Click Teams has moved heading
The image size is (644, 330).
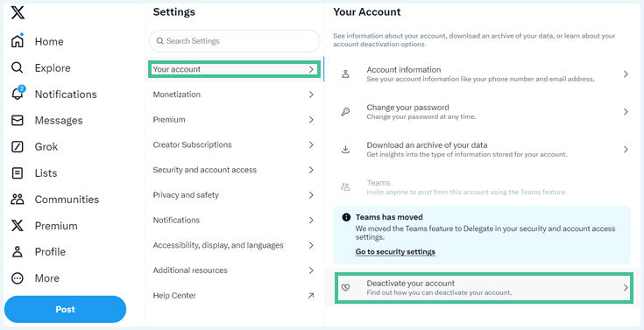click(x=389, y=217)
